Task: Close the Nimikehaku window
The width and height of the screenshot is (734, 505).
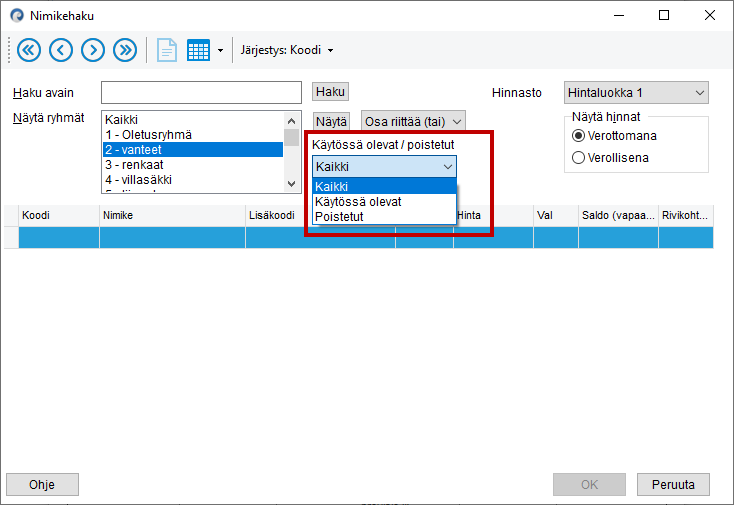Action: click(710, 15)
